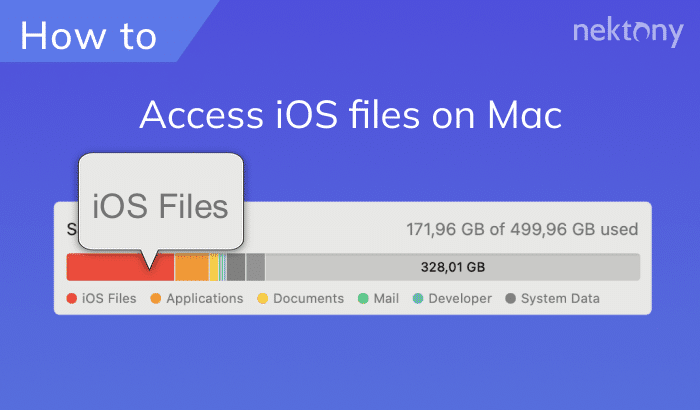Click the gray System Data legend dot
Screen dimensions: 700x410
[512, 298]
